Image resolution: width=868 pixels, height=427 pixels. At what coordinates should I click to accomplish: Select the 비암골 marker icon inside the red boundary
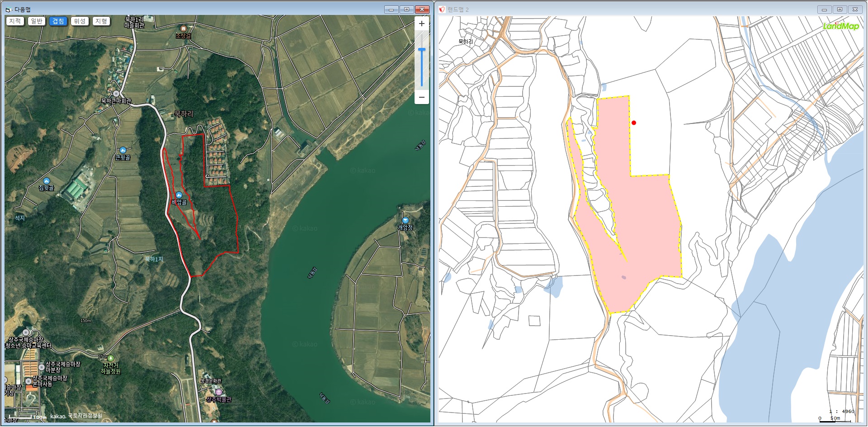pos(179,195)
